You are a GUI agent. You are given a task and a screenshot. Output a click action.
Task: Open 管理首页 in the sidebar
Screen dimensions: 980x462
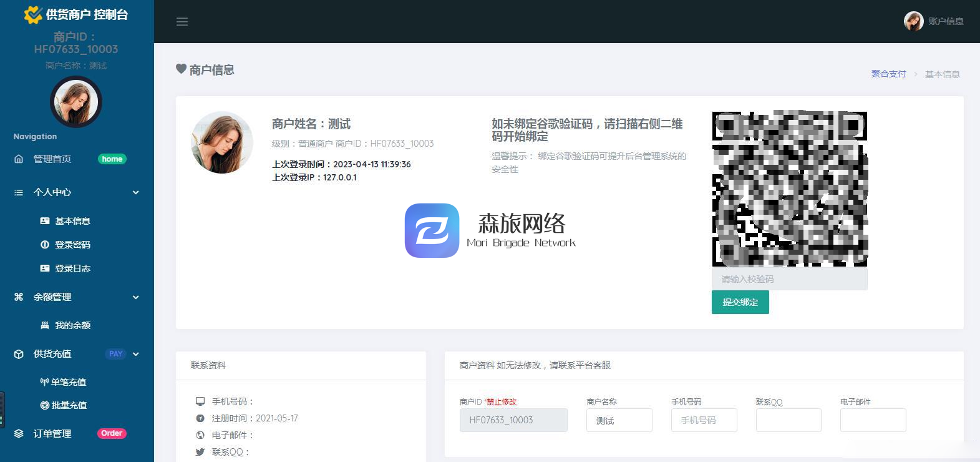(52, 159)
